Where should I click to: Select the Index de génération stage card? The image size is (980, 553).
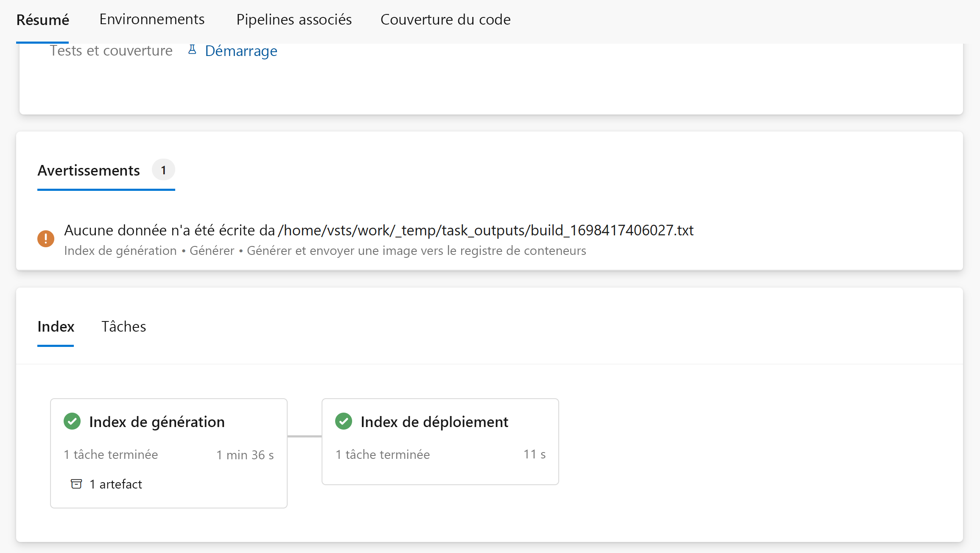[169, 453]
